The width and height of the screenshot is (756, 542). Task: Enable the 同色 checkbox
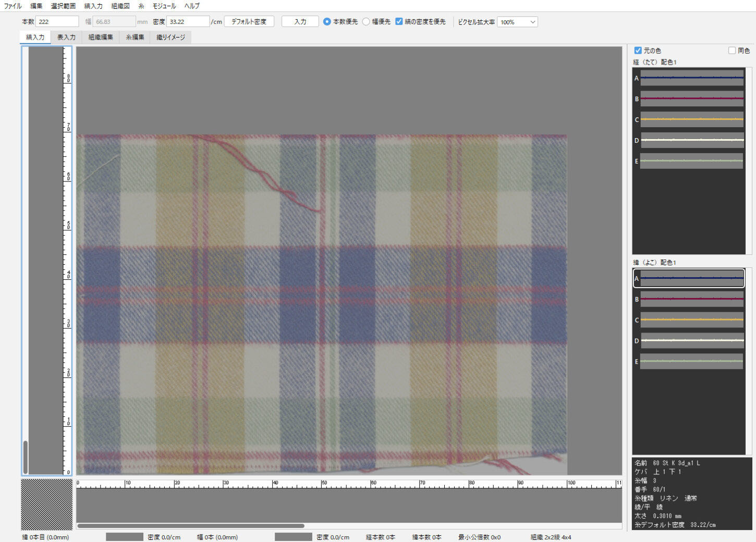coord(732,51)
